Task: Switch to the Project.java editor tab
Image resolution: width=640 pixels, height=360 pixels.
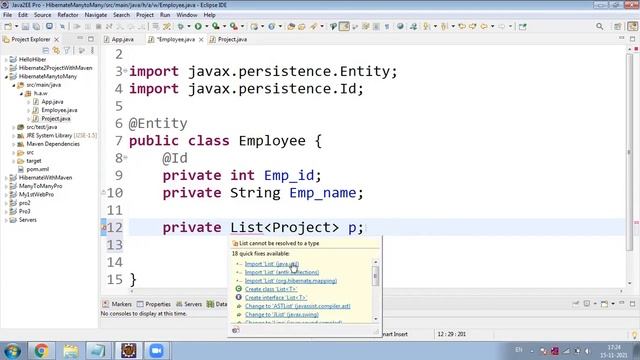Action: 232,40
